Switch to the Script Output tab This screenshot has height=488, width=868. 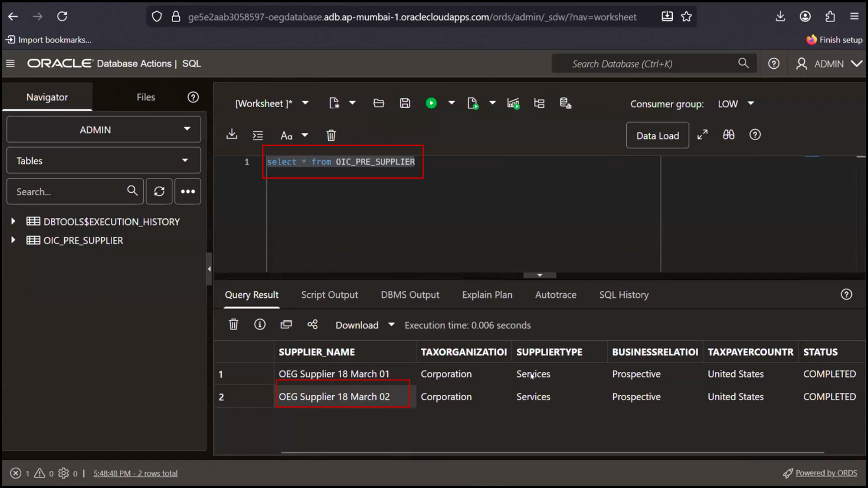329,295
